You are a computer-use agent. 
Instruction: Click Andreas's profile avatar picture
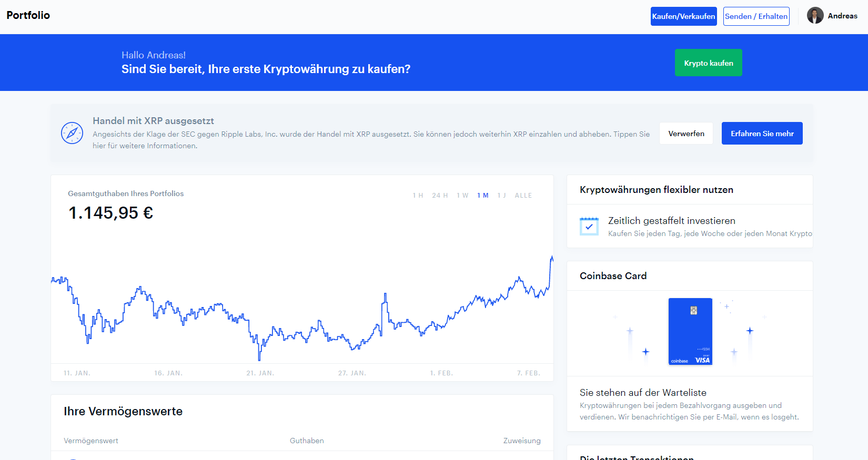click(815, 16)
